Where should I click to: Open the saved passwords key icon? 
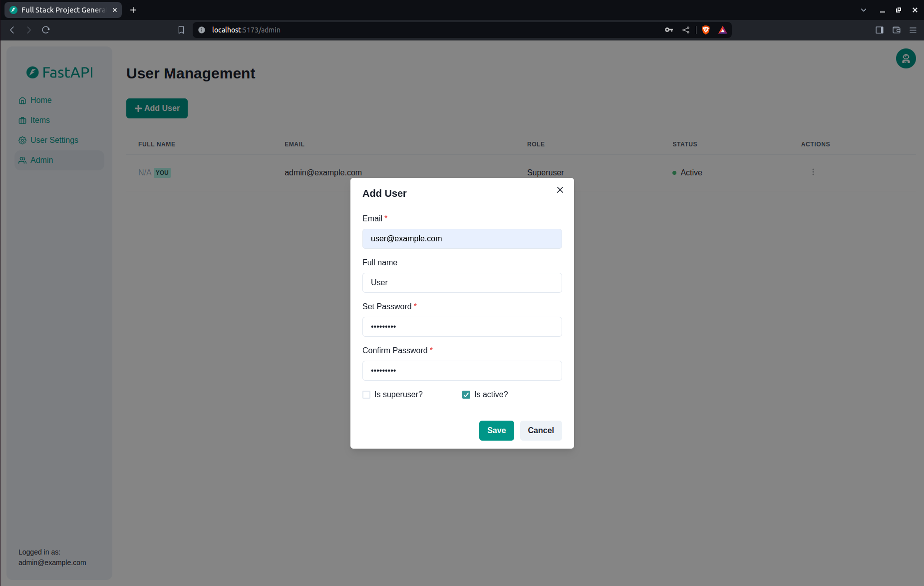(668, 30)
